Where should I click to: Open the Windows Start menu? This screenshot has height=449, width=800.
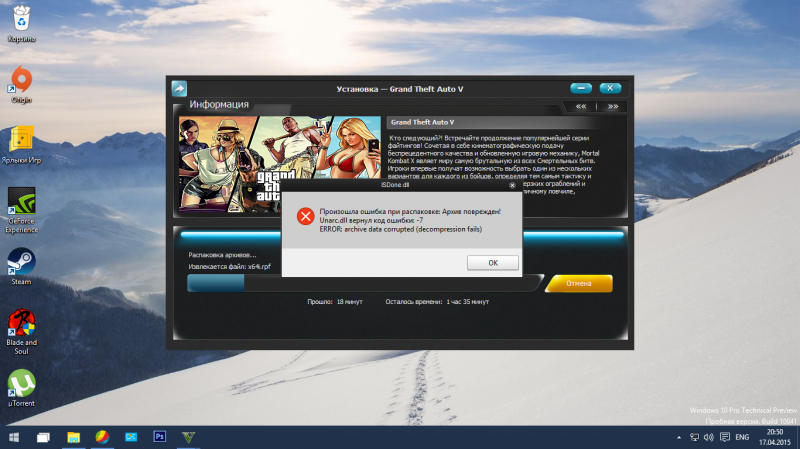point(14,437)
